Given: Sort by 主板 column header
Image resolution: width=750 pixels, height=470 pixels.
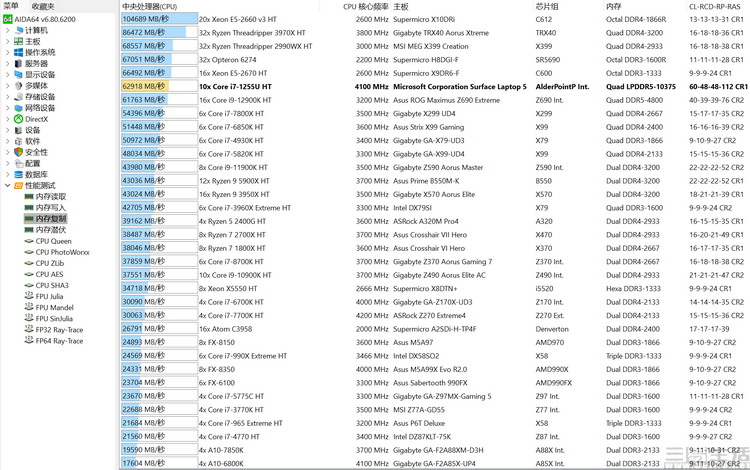Looking at the screenshot, I should [x=401, y=6].
